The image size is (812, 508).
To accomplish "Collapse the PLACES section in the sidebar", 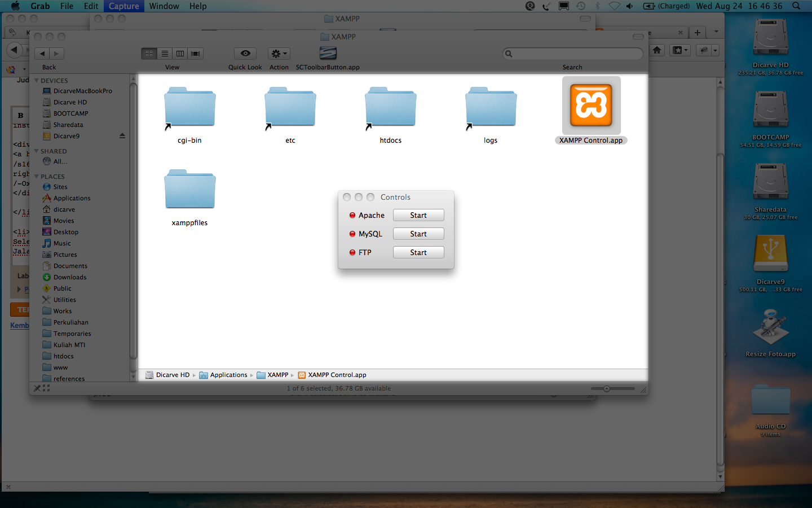I will tap(37, 177).
